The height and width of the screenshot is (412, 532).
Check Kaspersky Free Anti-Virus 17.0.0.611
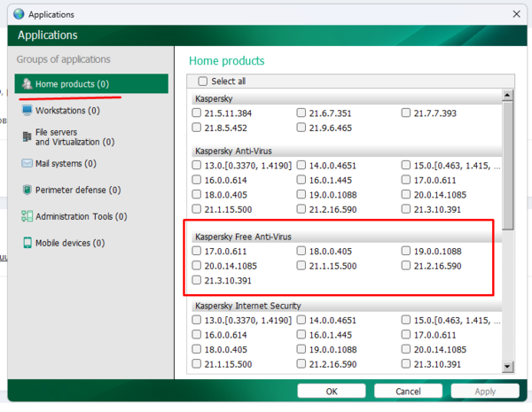point(197,251)
